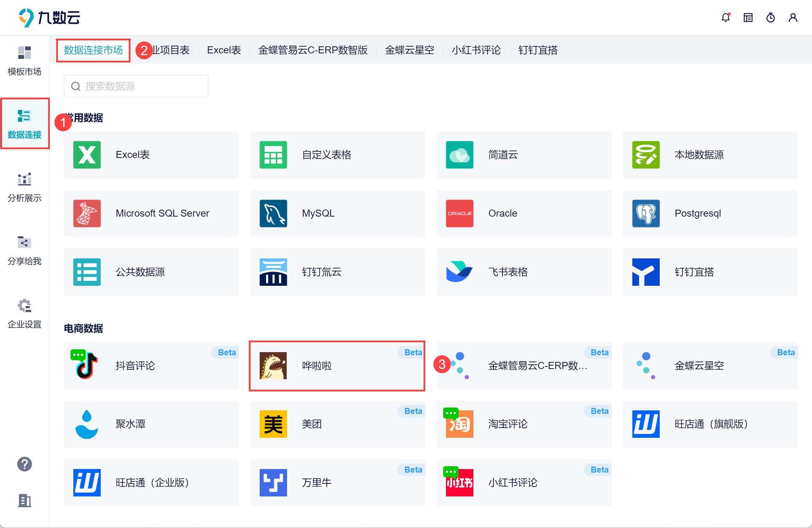Viewport: 812px width, 528px height.
Task: Open the 飞书表格 data source
Action: [524, 272]
